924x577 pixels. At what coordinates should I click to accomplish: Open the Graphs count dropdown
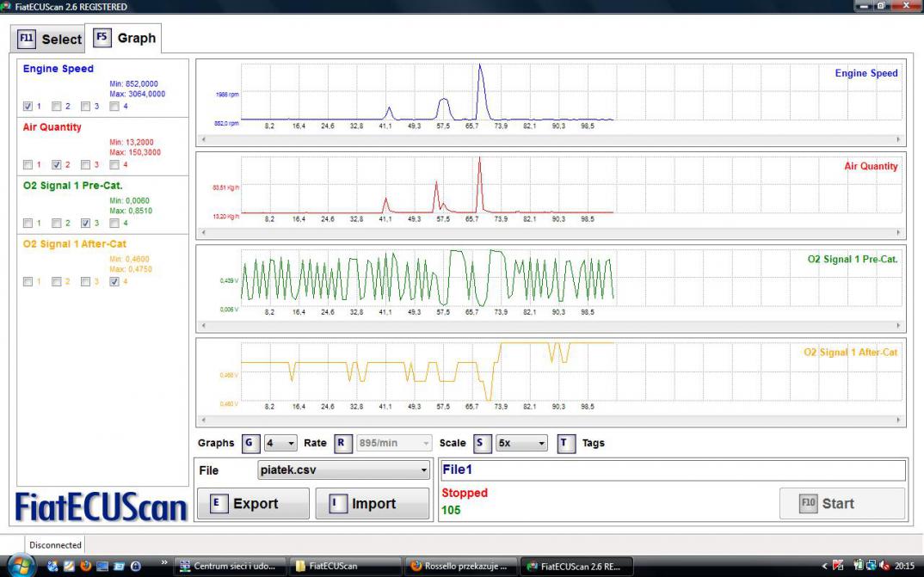click(281, 443)
